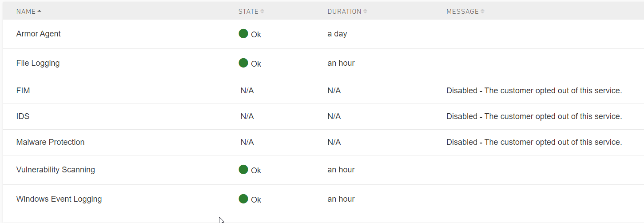Open the Vulnerability Scanning row
Image resolution: width=644 pixels, height=223 pixels.
[56, 170]
